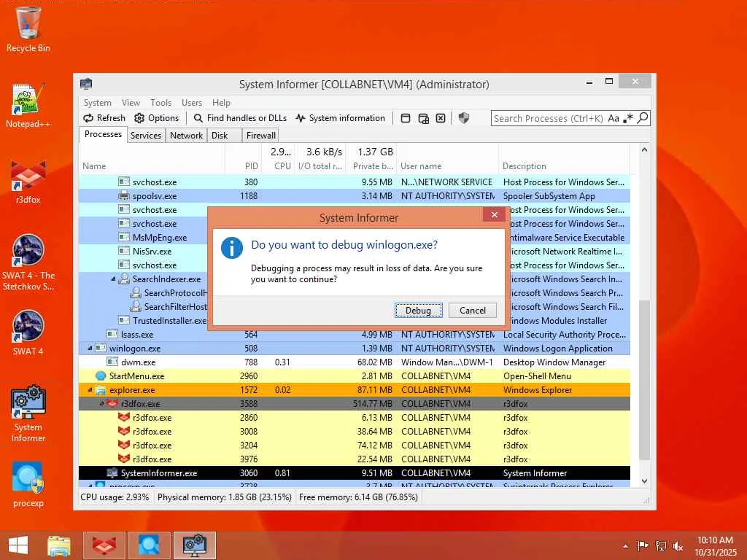Switch to the Network tab
The height and width of the screenshot is (560, 747).
point(186,136)
